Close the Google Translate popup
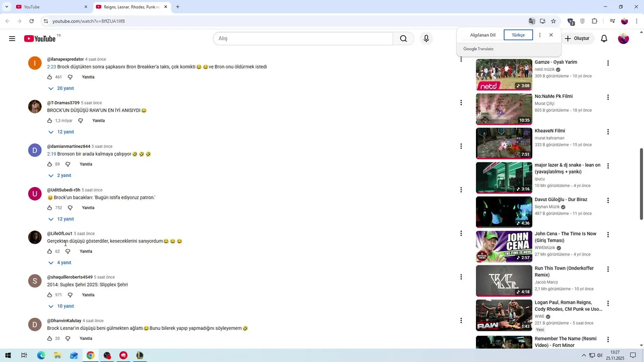This screenshot has height=362, width=644. (551, 35)
